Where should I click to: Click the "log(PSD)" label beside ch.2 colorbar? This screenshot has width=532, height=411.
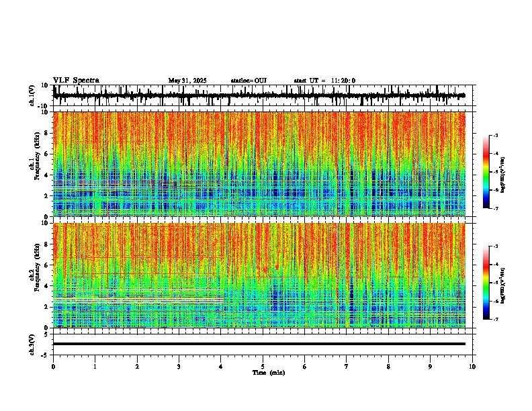point(503,286)
